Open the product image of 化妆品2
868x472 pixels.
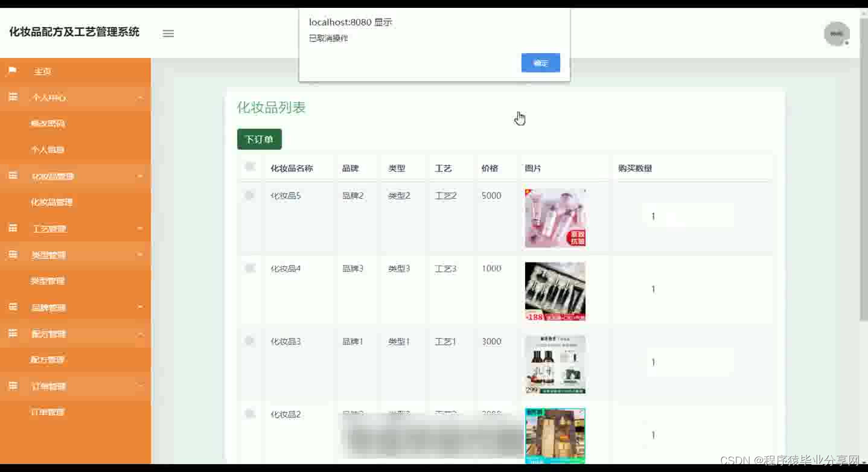pos(555,436)
